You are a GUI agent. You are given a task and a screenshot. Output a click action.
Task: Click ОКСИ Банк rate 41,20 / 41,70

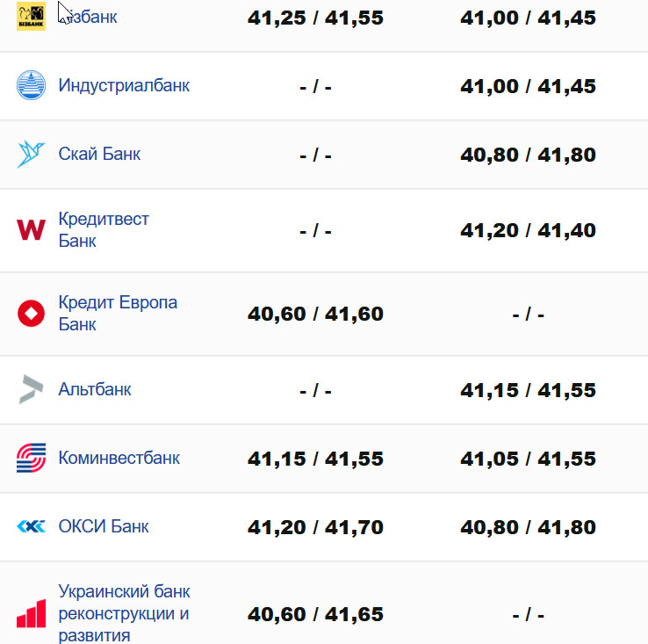315,527
